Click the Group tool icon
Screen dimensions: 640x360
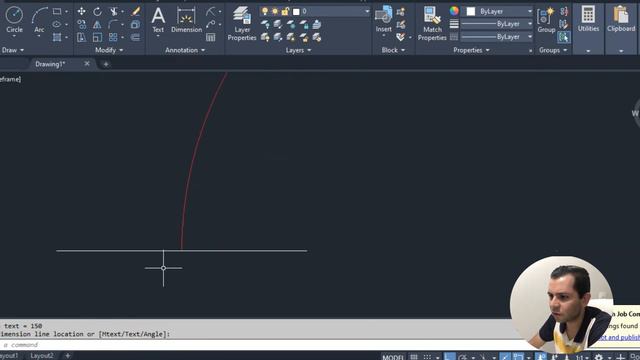tap(546, 20)
